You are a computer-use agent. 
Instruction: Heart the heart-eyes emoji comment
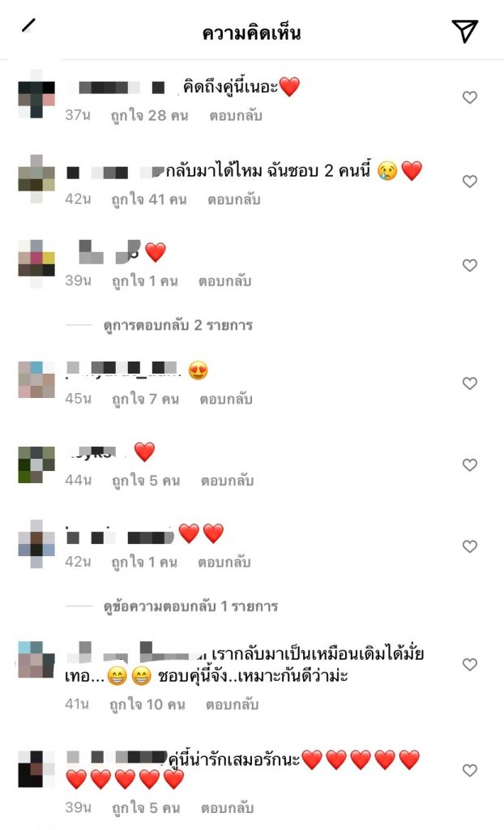click(x=470, y=383)
